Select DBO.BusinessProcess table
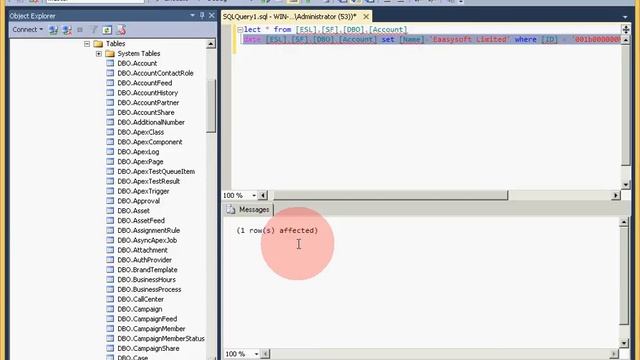 [149, 289]
